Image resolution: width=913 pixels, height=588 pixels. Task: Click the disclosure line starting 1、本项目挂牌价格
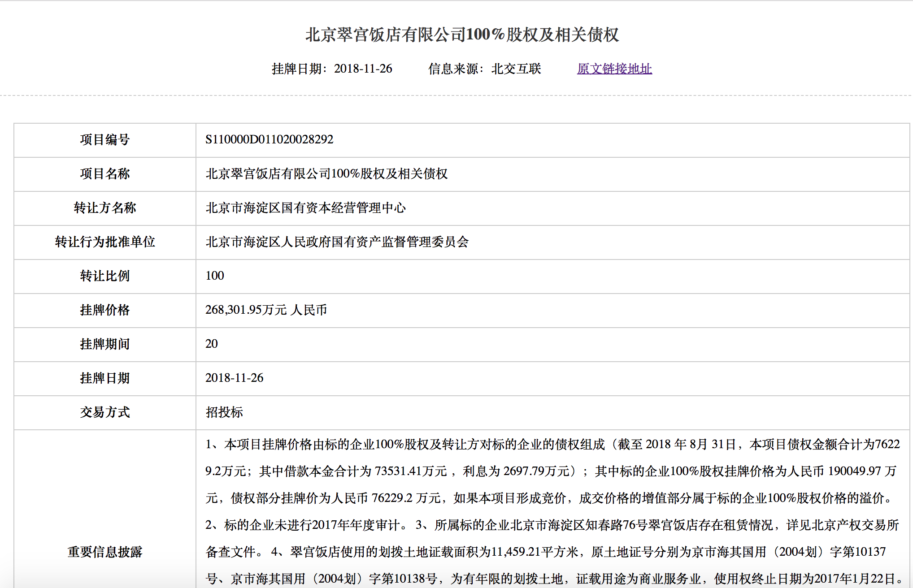click(x=552, y=445)
